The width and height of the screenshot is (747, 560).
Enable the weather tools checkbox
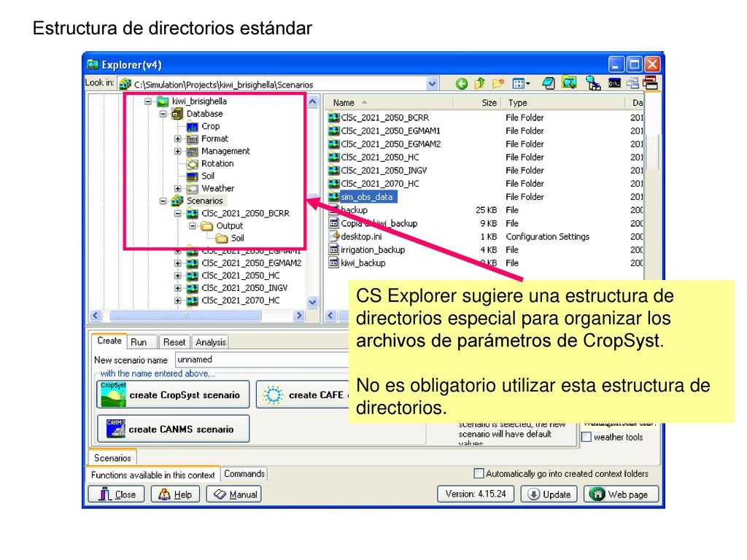pos(587,437)
